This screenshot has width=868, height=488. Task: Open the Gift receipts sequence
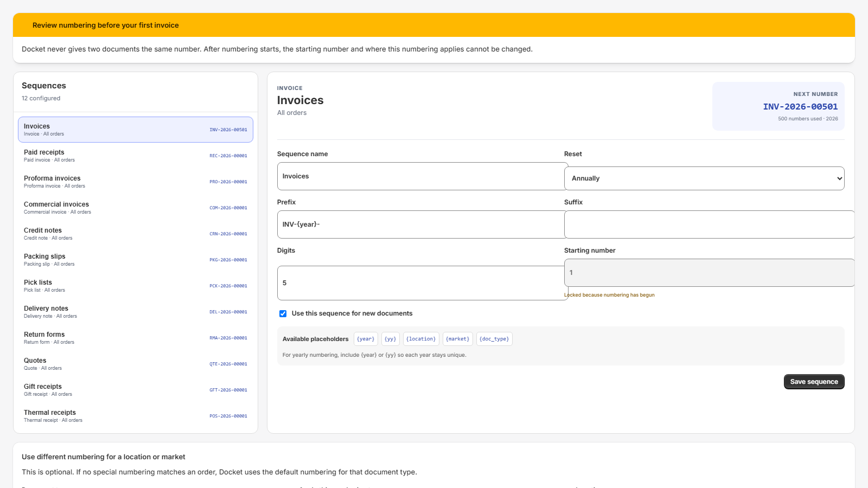click(x=136, y=390)
